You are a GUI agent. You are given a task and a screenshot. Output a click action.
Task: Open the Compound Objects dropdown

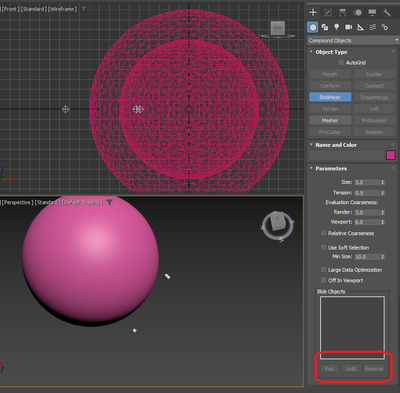coord(353,40)
